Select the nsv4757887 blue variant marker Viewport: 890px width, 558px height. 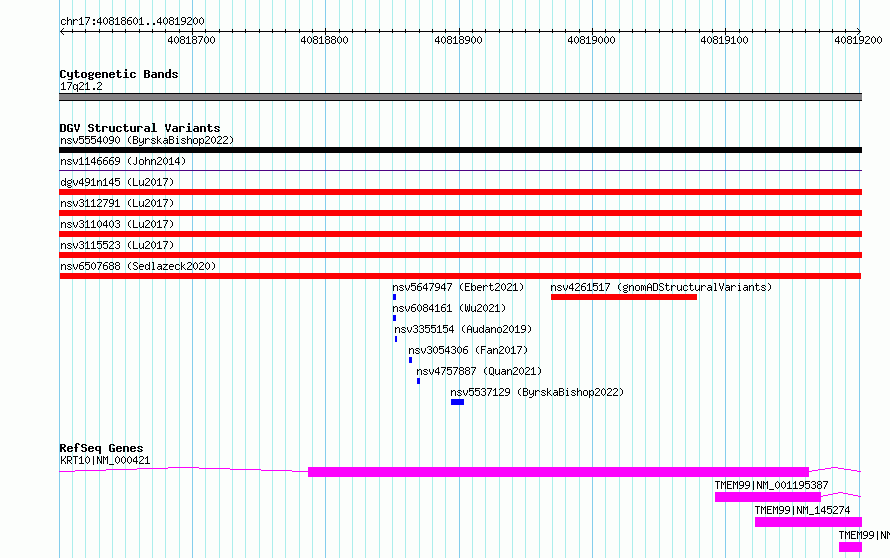pos(418,381)
